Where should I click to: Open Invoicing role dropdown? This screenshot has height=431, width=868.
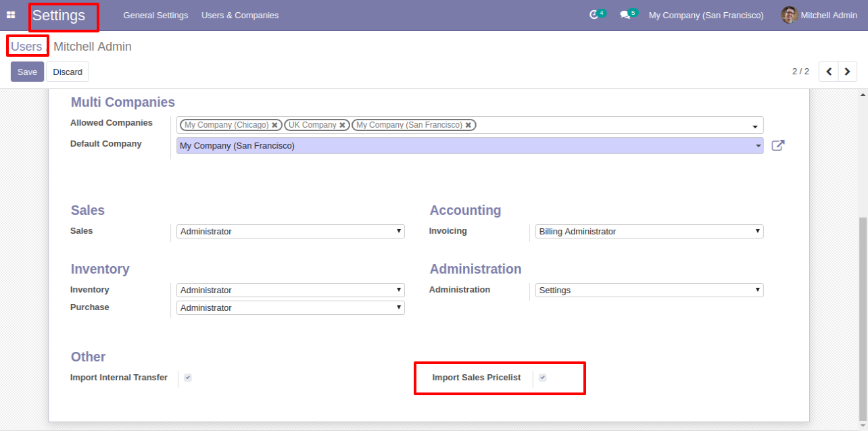tap(649, 232)
